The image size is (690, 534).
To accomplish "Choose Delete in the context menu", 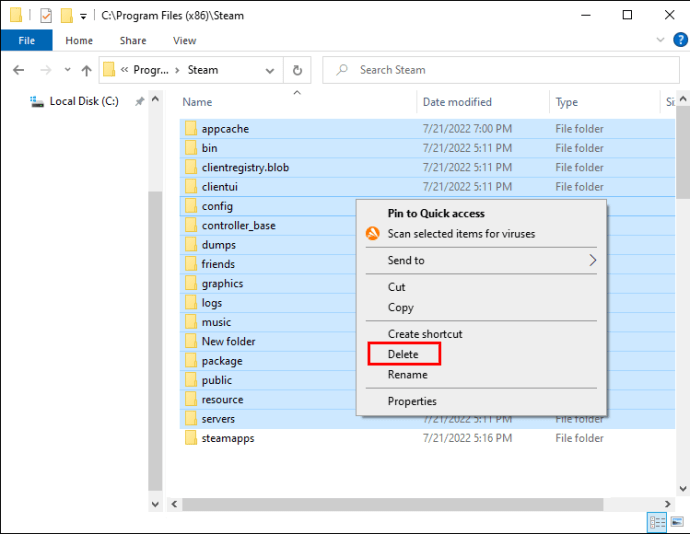I will (x=403, y=354).
